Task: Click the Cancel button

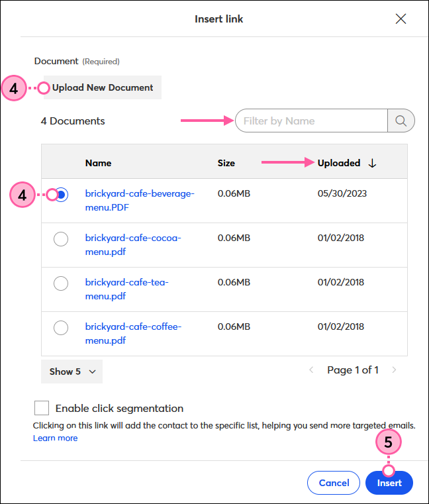Action: (x=334, y=483)
